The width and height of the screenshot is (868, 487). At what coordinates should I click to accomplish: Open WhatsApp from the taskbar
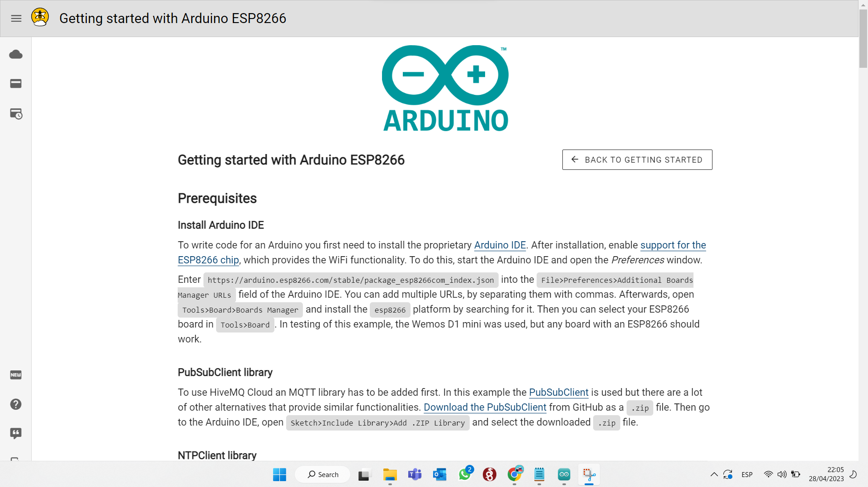(465, 474)
